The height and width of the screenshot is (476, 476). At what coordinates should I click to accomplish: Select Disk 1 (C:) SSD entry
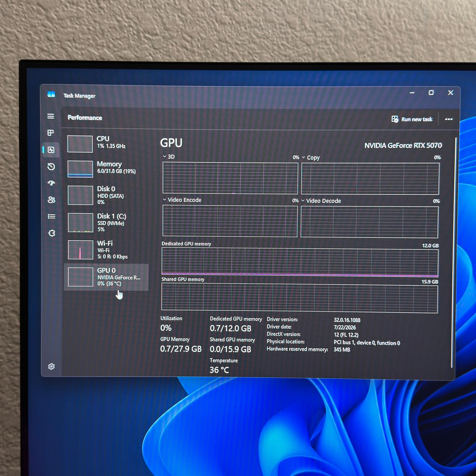[x=106, y=222]
